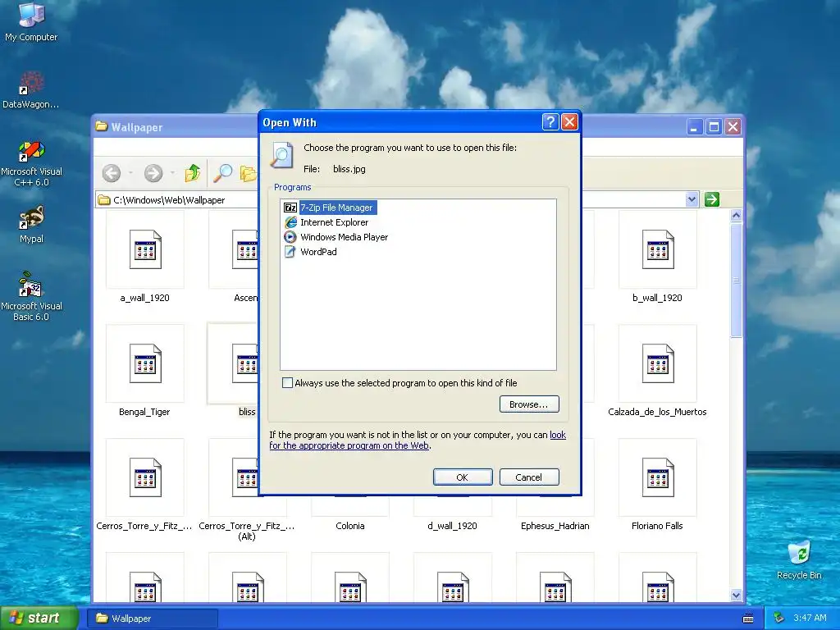Click the bliss file label
Screen dimensions: 840x630
(x=247, y=412)
